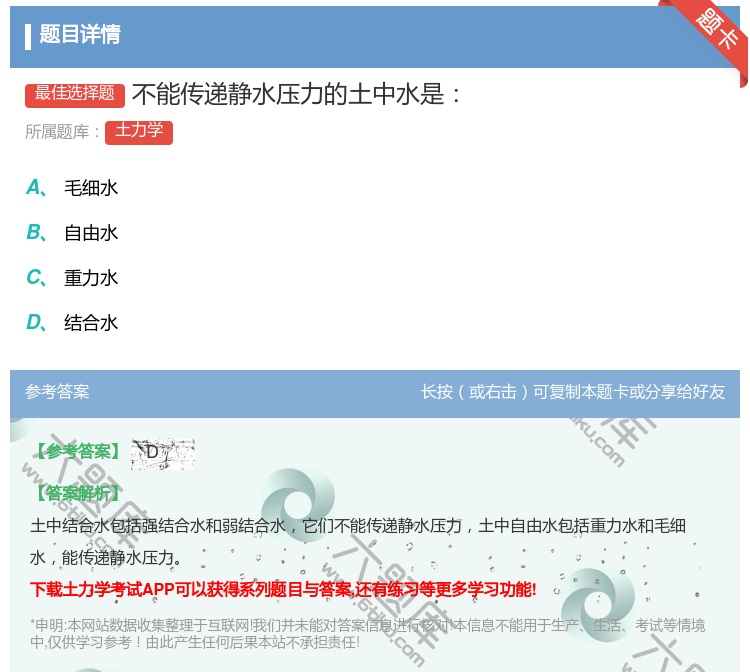This screenshot has height=672, width=750.
Task: Click the red 下载土力学考试APP promotion link
Action: coord(283,589)
